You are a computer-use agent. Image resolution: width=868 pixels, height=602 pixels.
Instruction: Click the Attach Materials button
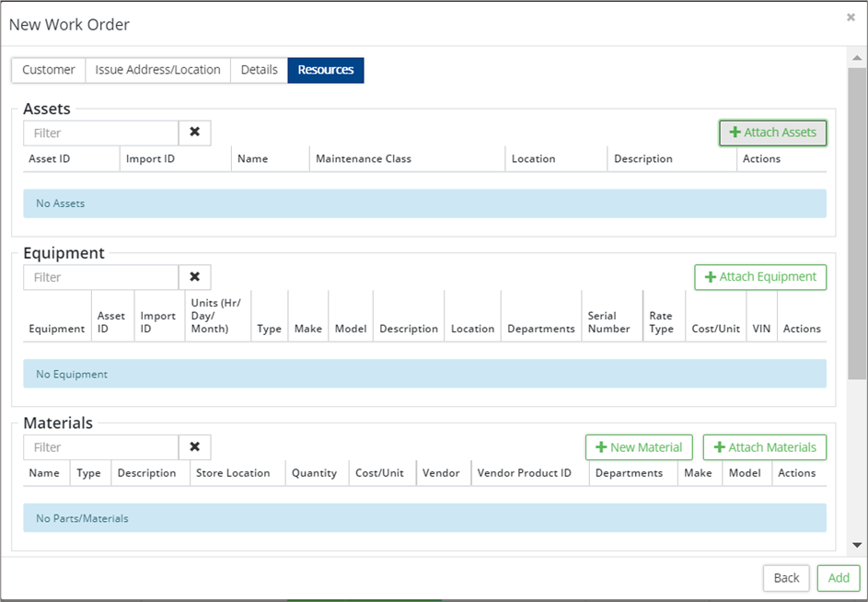(x=765, y=447)
